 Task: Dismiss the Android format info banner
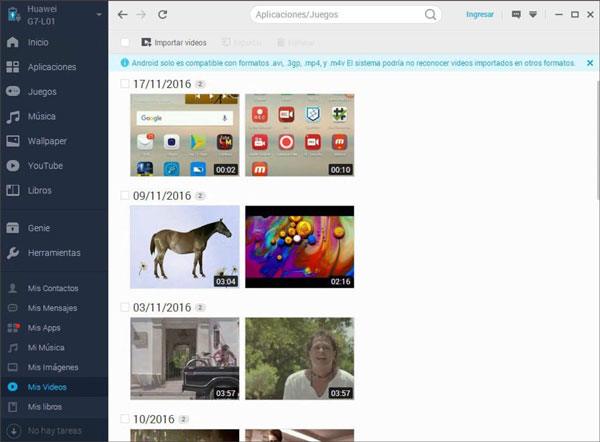click(590, 63)
